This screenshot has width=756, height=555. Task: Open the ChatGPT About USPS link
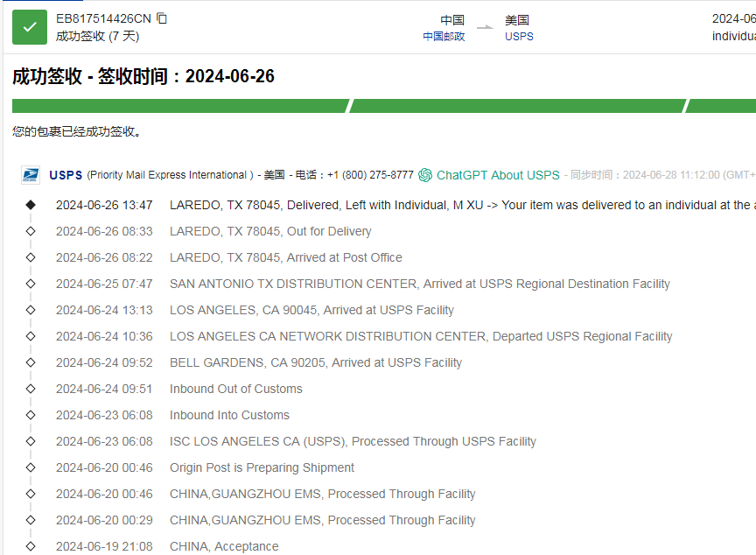498,175
